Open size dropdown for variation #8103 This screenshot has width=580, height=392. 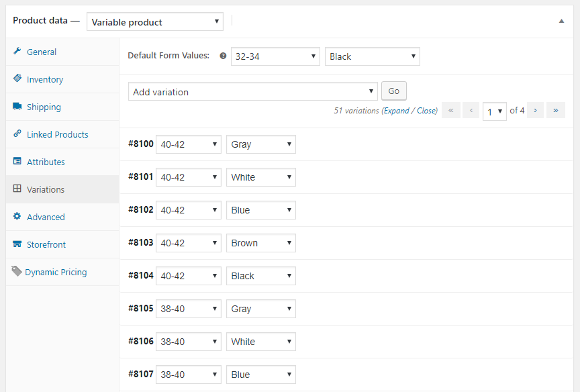click(x=189, y=243)
